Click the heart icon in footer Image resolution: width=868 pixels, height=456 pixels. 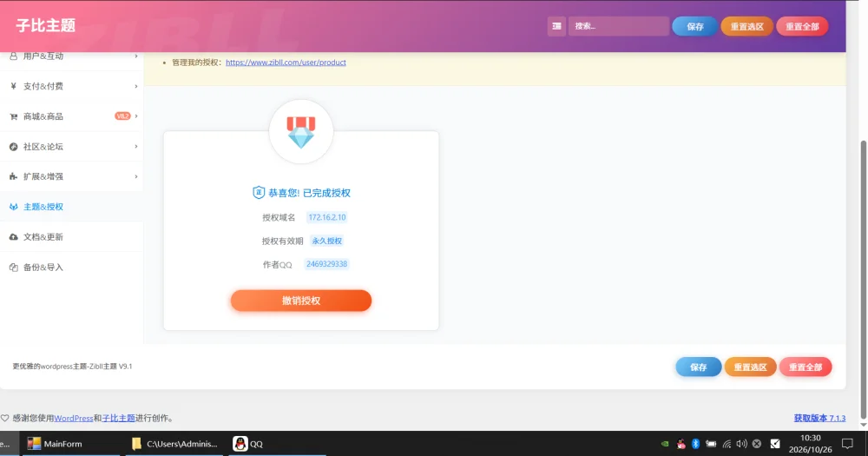pyautogui.click(x=4, y=418)
